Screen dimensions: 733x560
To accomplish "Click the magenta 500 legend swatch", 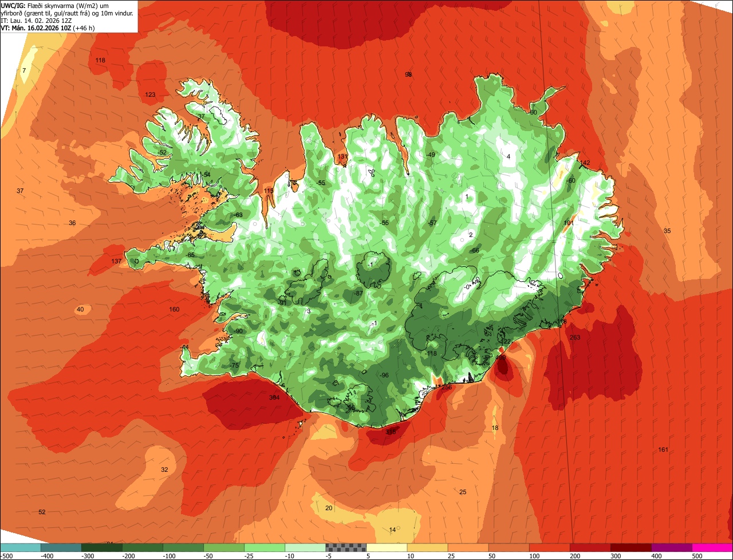I will [712, 547].
